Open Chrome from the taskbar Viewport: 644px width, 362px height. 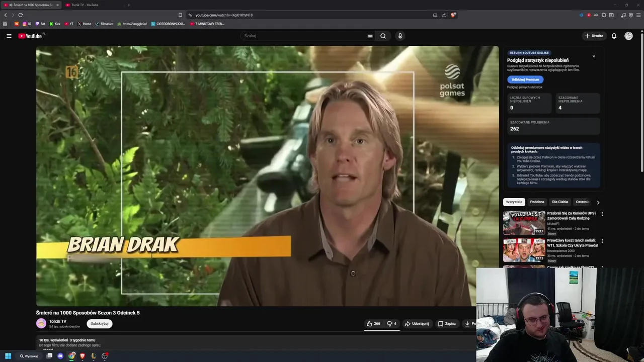click(72, 356)
